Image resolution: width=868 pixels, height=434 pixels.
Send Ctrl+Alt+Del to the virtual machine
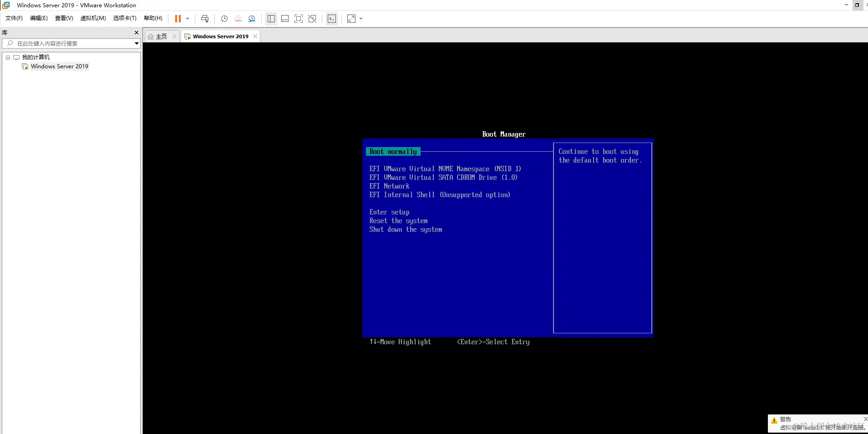pyautogui.click(x=205, y=19)
